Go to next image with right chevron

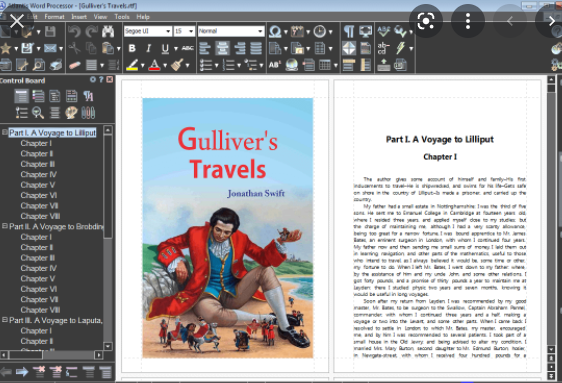point(551,21)
